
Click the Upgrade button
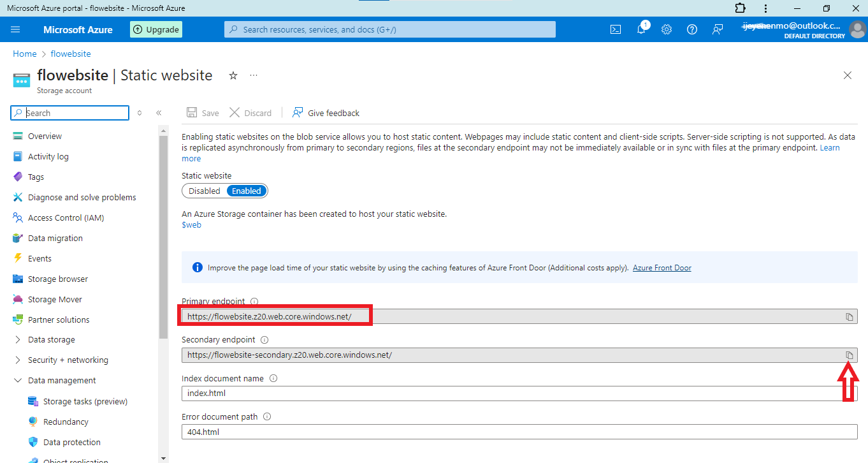(156, 29)
